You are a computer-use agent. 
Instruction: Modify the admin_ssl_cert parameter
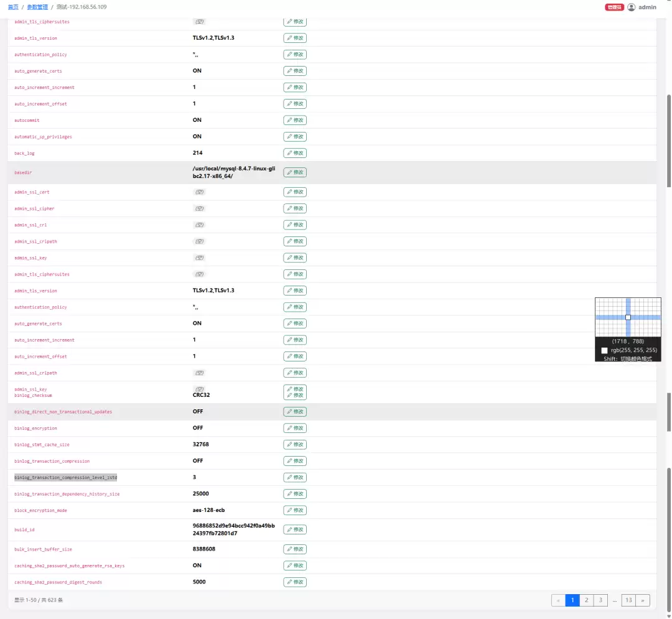[x=295, y=192]
